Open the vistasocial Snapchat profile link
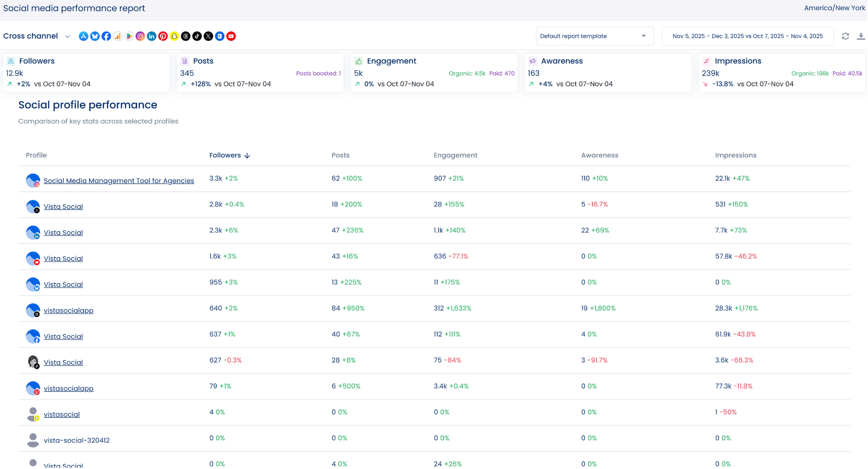868x469 pixels. click(x=62, y=415)
